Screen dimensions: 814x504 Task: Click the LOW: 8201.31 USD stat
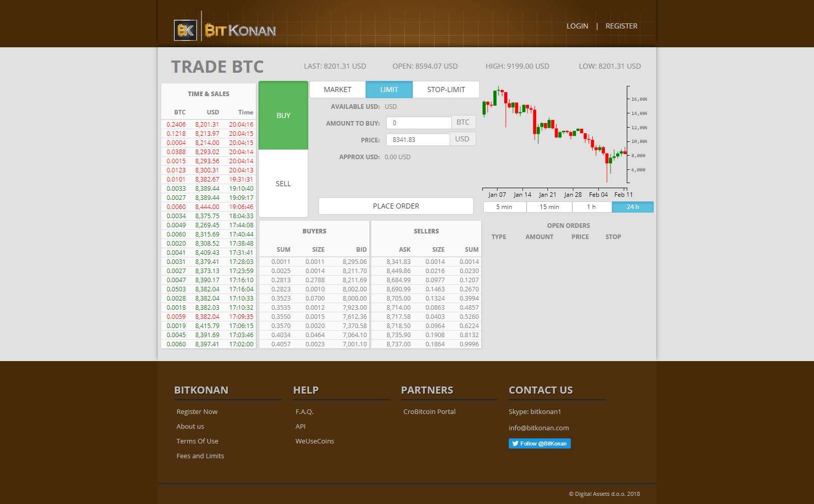pyautogui.click(x=609, y=66)
